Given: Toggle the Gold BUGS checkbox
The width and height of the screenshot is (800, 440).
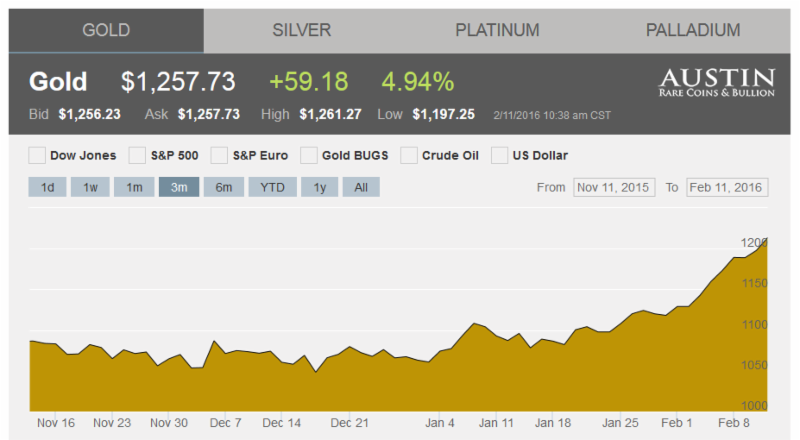Looking at the screenshot, I should click(309, 155).
